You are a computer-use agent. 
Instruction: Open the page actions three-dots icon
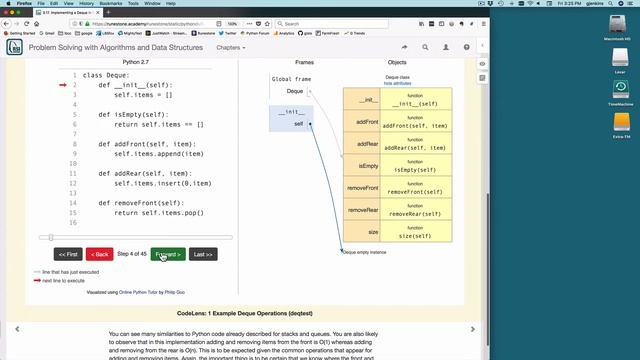click(249, 24)
